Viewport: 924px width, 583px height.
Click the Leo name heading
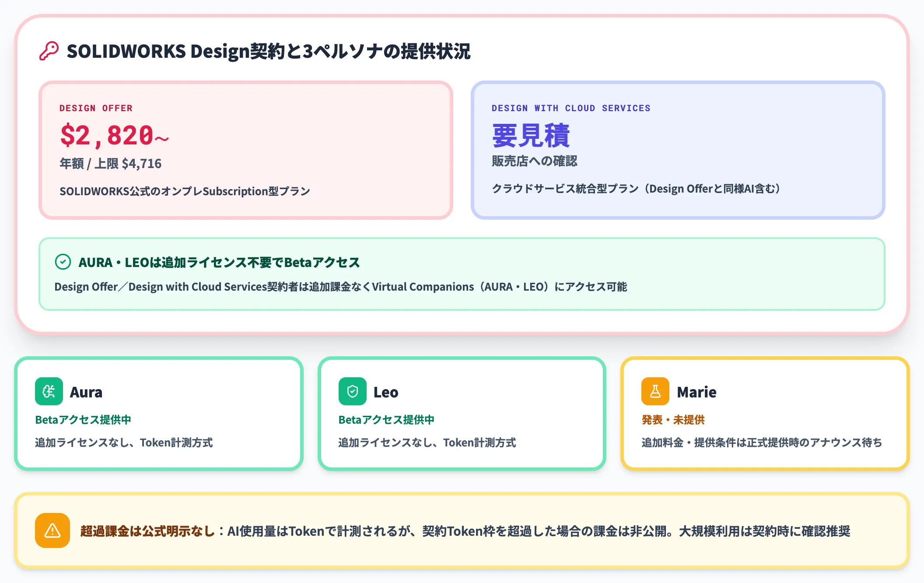386,392
